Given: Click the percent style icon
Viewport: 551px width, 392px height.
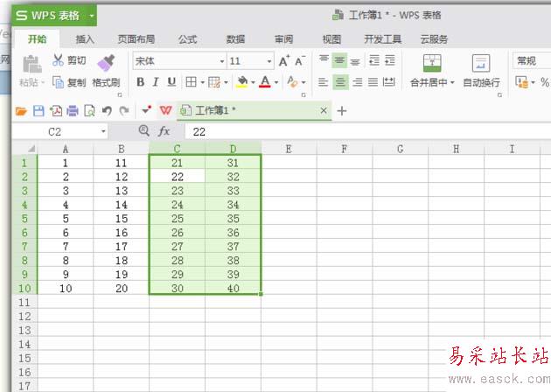Looking at the screenshot, I should coord(545,82).
